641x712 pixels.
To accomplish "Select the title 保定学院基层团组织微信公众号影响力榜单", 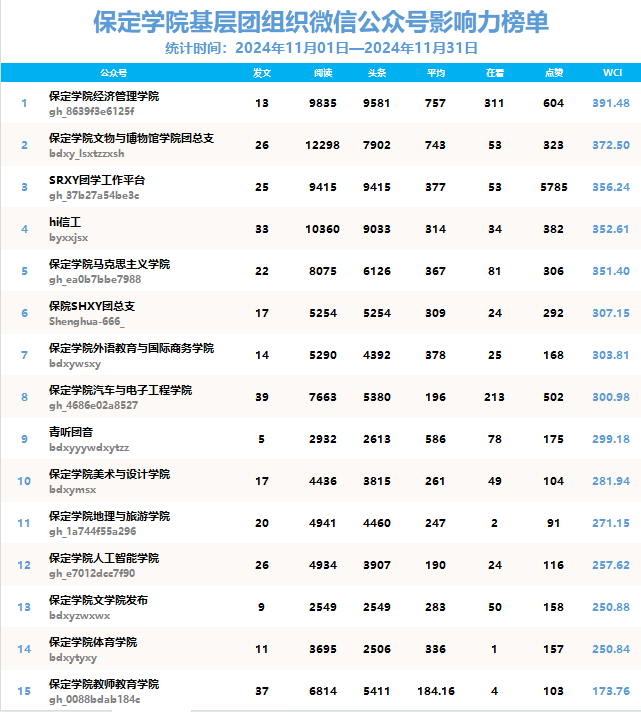I will pyautogui.click(x=321, y=22).
